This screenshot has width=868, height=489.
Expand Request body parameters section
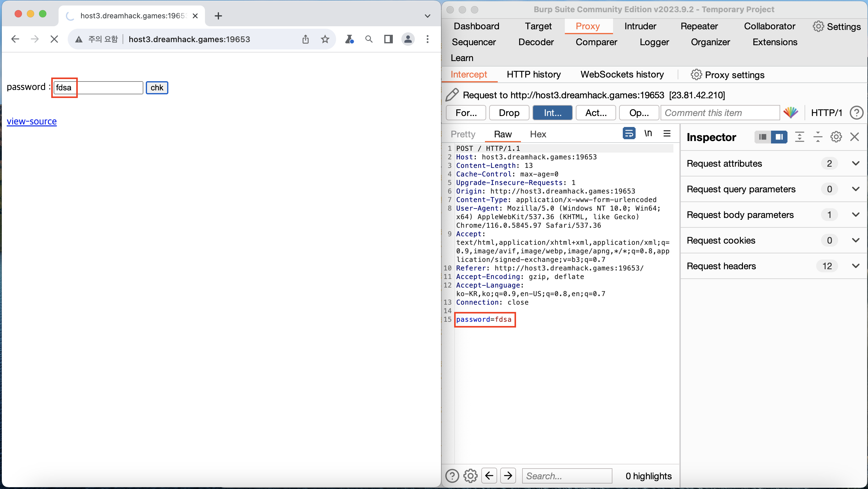tap(855, 215)
